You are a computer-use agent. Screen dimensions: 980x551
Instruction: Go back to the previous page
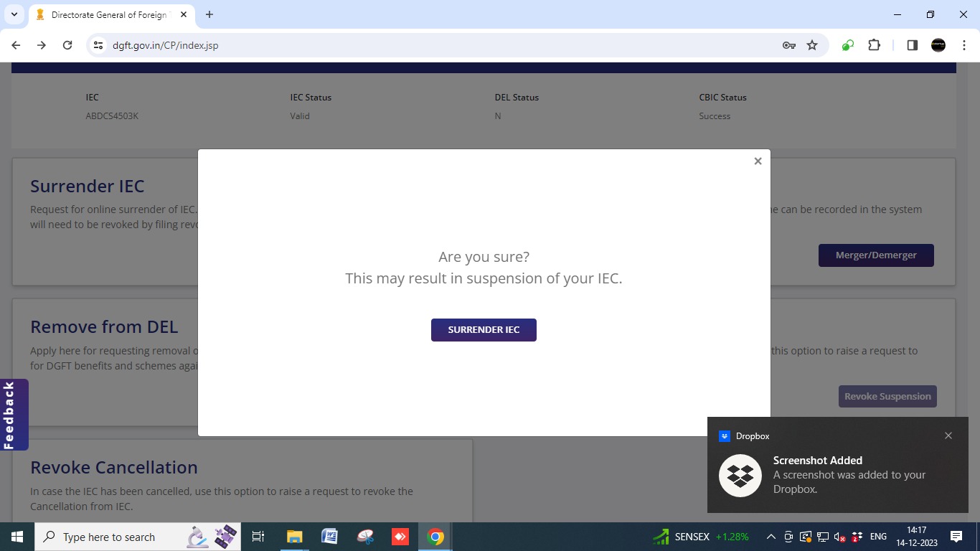tap(16, 45)
